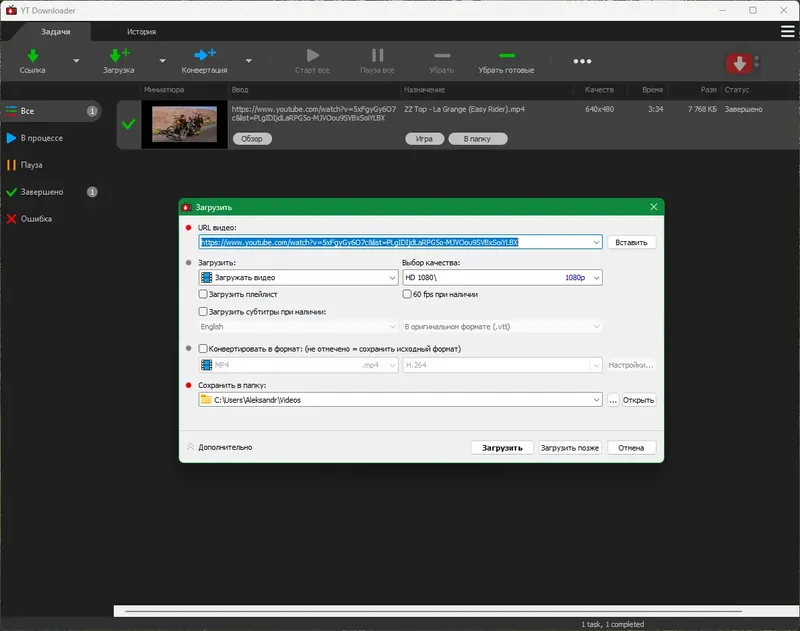
Task: Check the Конвертировать в формат option
Action: (203, 349)
